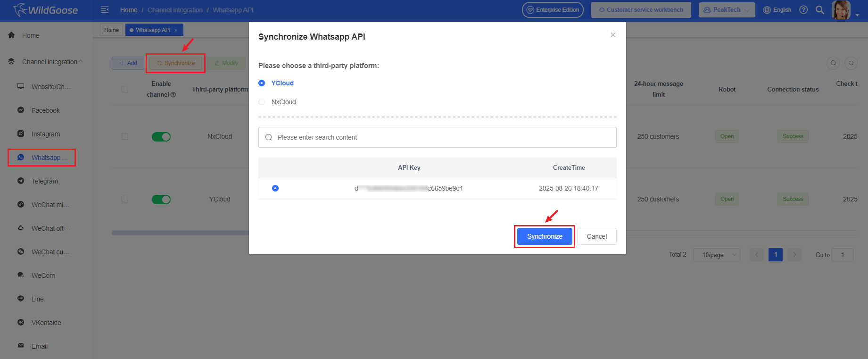
Task: Click Cancel in the dialog
Action: tap(597, 236)
